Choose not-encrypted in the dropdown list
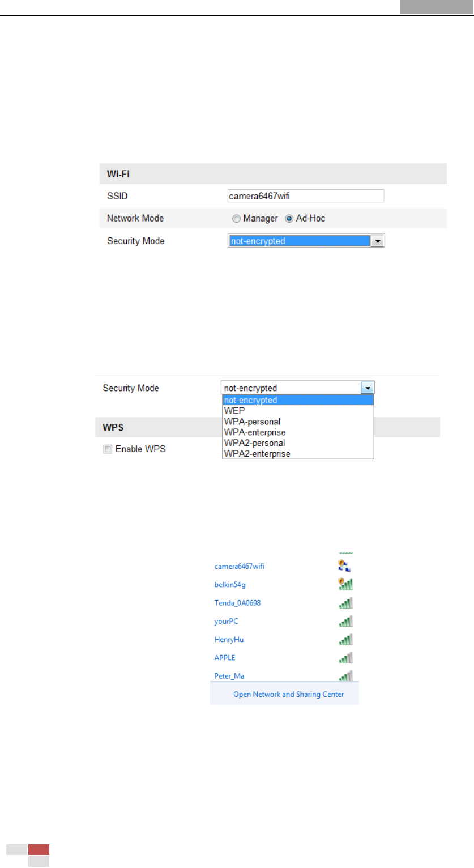474x868 pixels. [298, 400]
